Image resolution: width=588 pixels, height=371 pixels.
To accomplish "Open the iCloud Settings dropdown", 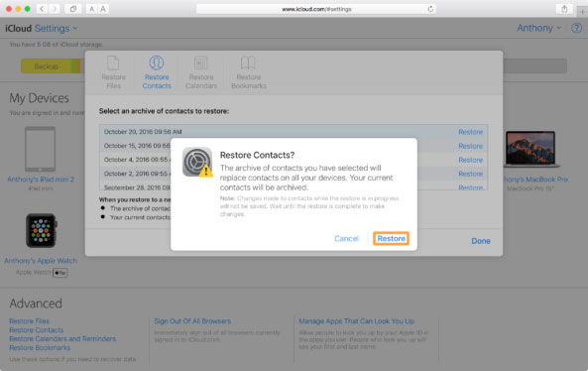I will pyautogui.click(x=56, y=29).
